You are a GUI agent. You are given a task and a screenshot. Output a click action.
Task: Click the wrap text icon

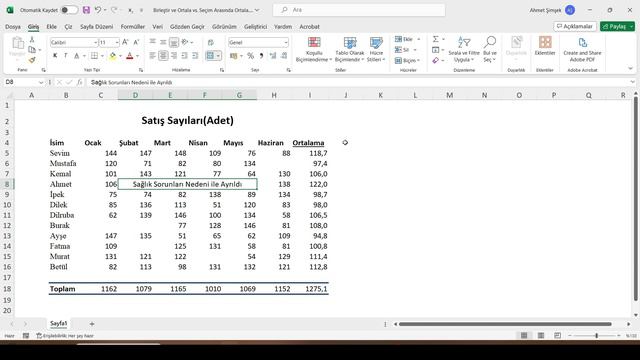[x=211, y=42]
